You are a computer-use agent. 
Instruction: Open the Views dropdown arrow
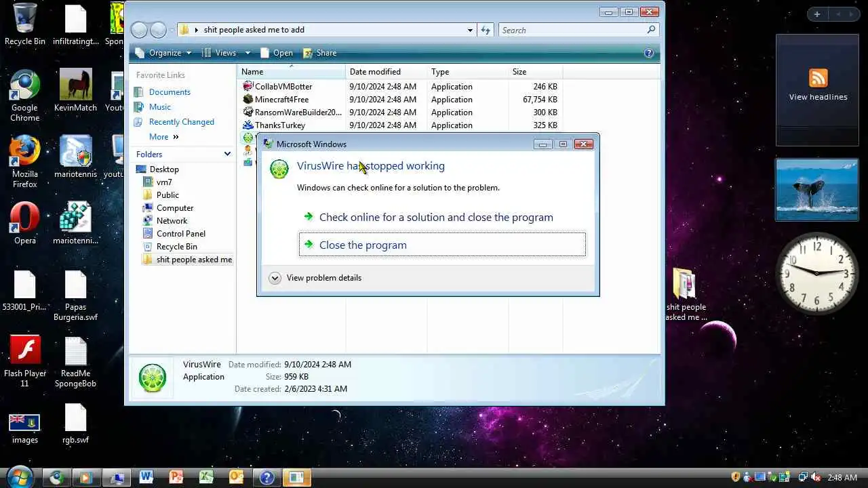248,53
